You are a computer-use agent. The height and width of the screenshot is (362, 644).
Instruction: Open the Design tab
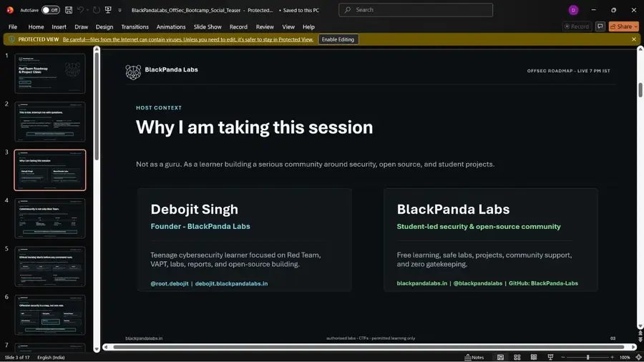click(104, 26)
